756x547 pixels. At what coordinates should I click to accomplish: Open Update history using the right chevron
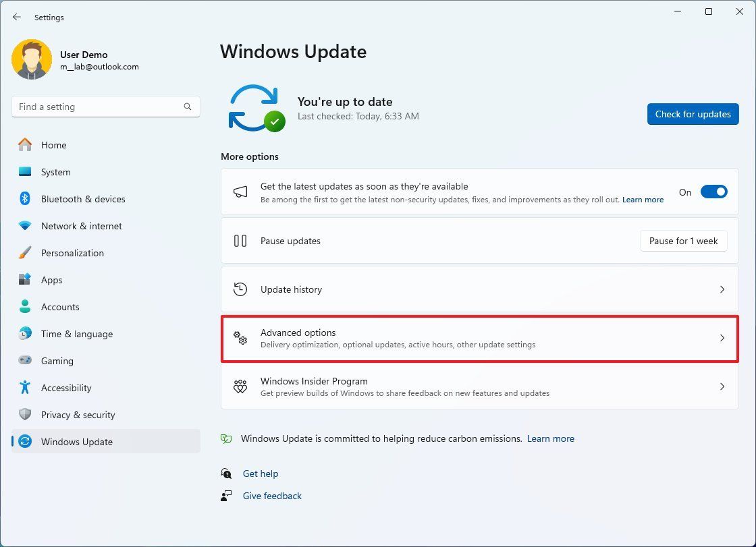click(x=722, y=289)
